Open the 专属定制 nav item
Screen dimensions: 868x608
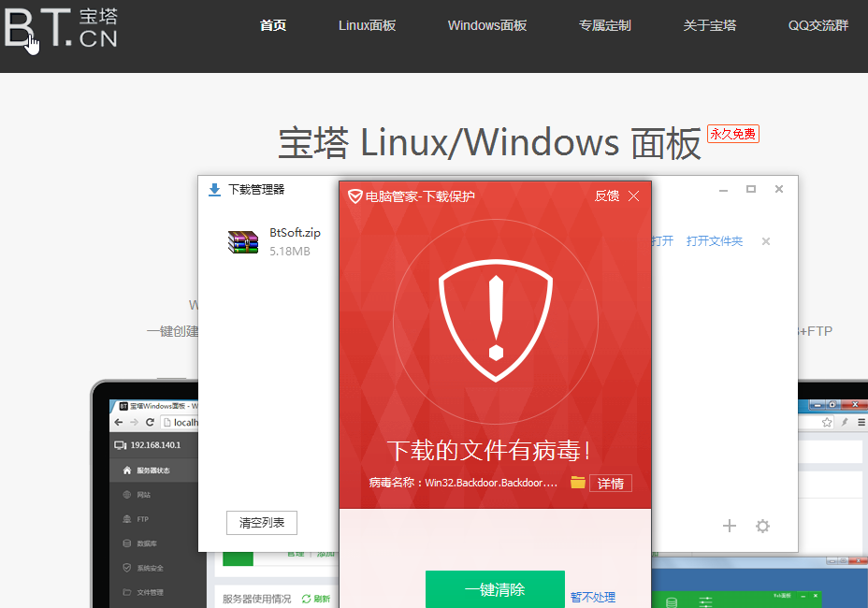pos(604,25)
